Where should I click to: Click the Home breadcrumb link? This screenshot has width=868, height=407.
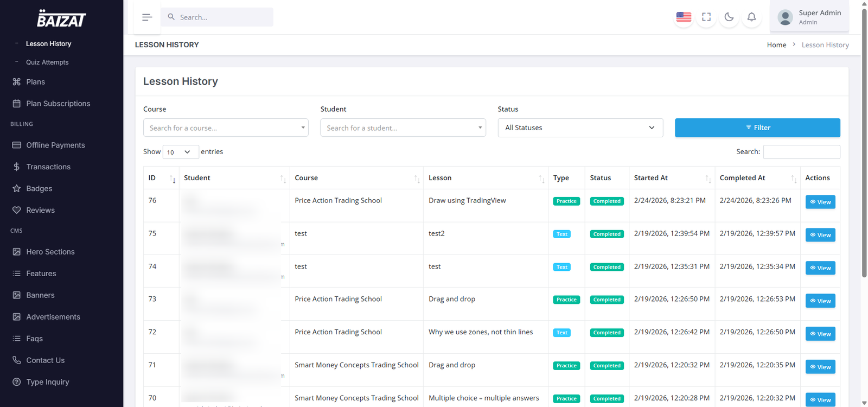pyautogui.click(x=776, y=45)
